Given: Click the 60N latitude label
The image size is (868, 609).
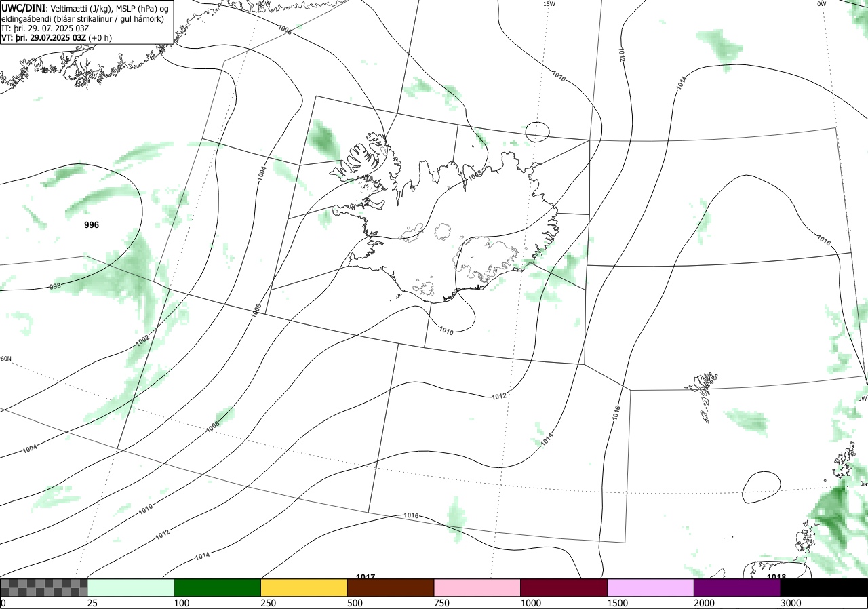Looking at the screenshot, I should 6,359.
